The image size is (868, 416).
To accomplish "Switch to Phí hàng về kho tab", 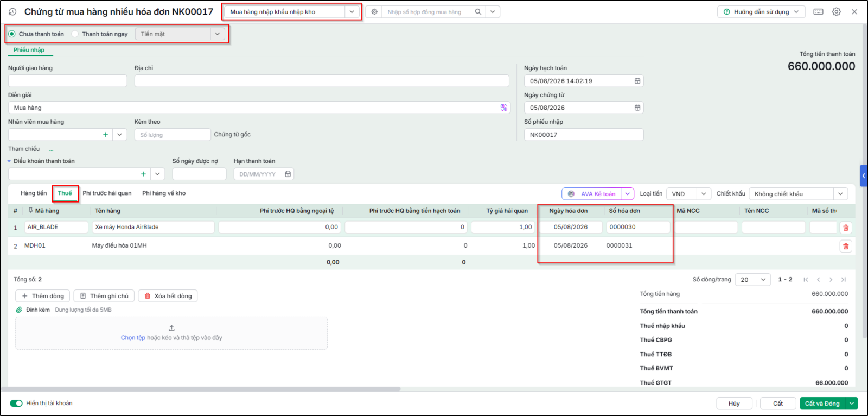I will pyautogui.click(x=164, y=193).
